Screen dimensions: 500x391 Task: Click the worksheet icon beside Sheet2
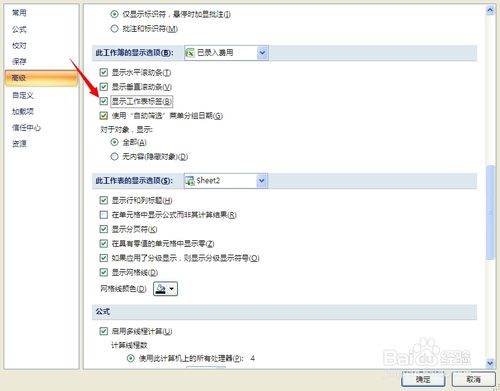[x=190, y=181]
